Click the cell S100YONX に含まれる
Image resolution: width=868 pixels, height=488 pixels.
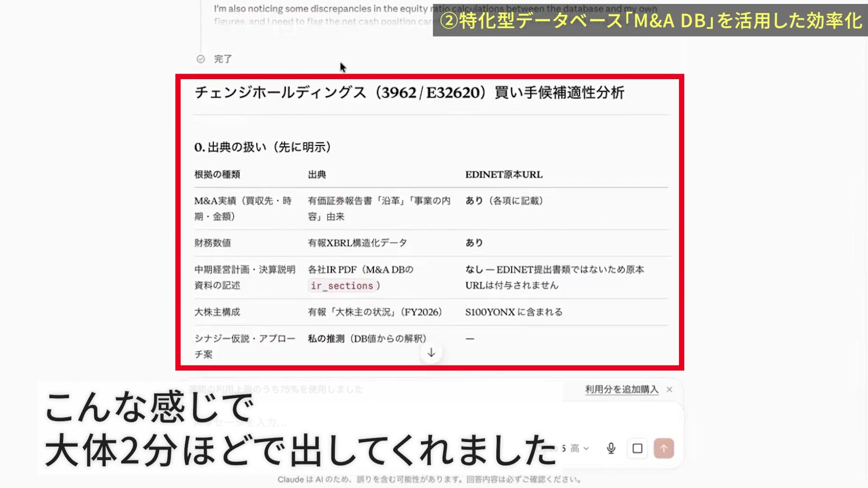[x=514, y=312]
